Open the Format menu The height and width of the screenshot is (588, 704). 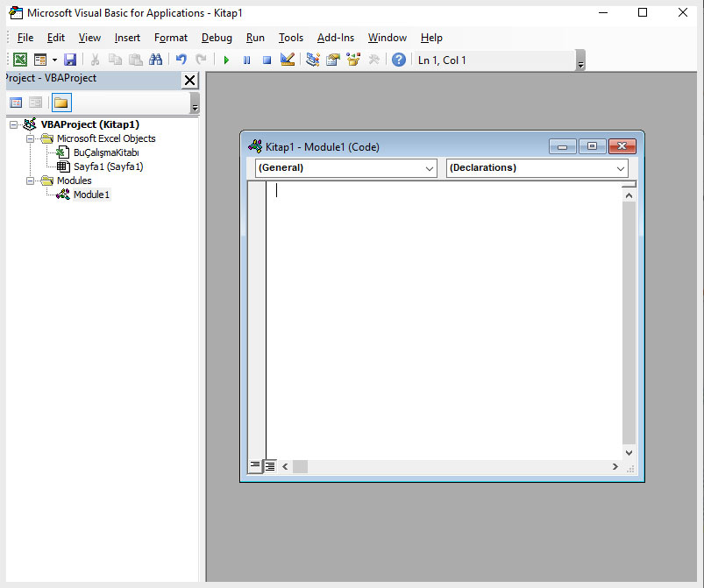click(171, 38)
